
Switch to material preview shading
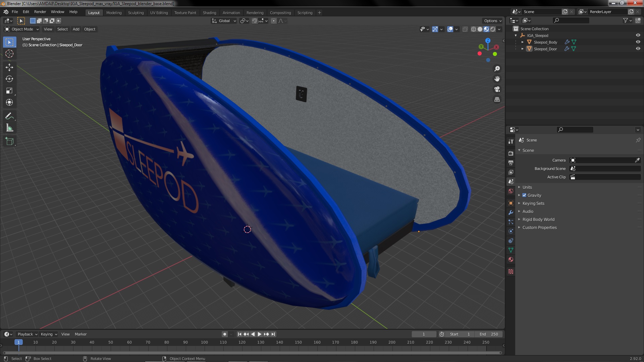486,29
